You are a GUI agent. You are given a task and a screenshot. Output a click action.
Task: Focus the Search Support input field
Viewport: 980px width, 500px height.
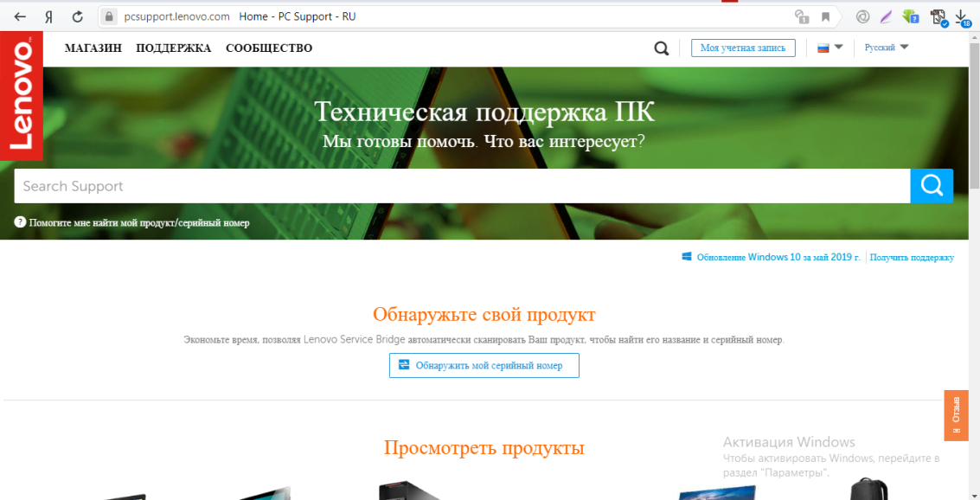pos(462,186)
